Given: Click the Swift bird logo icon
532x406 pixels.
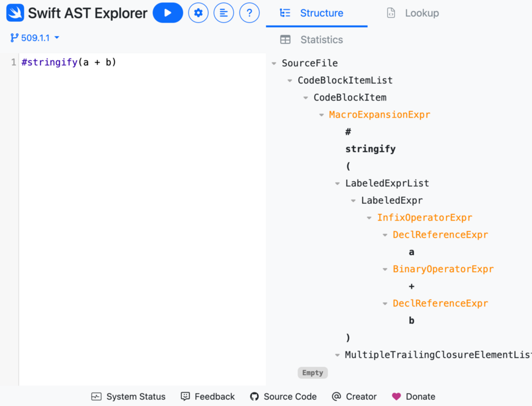Looking at the screenshot, I should (x=15, y=13).
